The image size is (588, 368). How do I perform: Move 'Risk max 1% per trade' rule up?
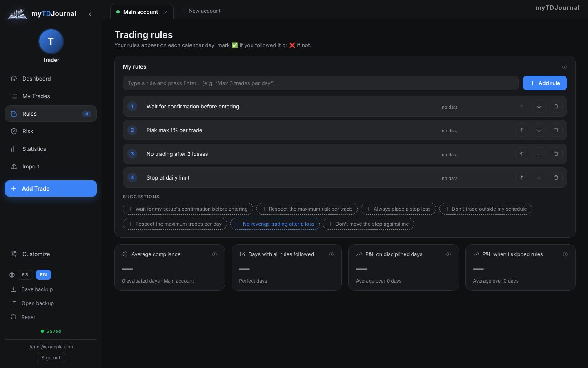click(x=522, y=130)
